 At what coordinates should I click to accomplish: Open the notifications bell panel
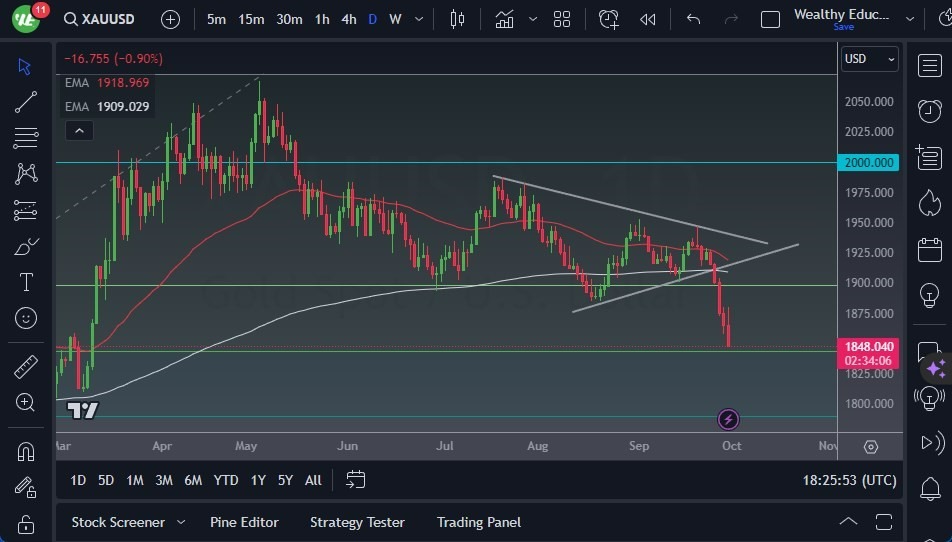(x=930, y=488)
